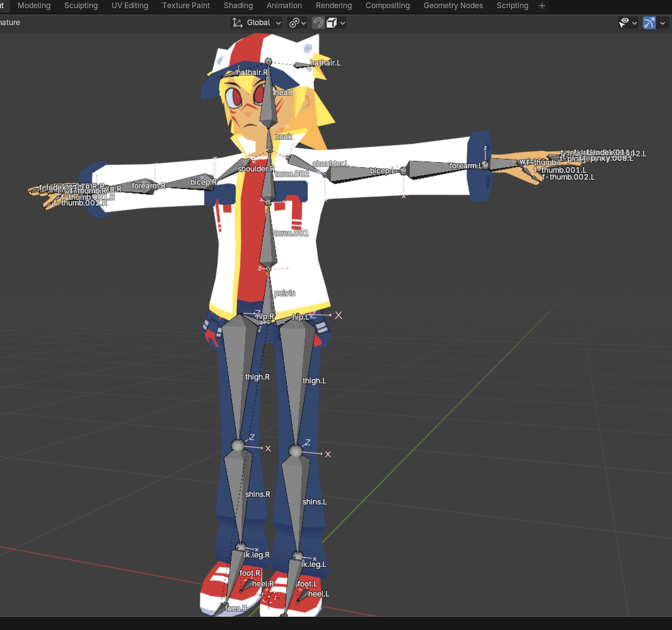672x630 pixels.
Task: Open the UV Editing workspace
Action: click(130, 6)
